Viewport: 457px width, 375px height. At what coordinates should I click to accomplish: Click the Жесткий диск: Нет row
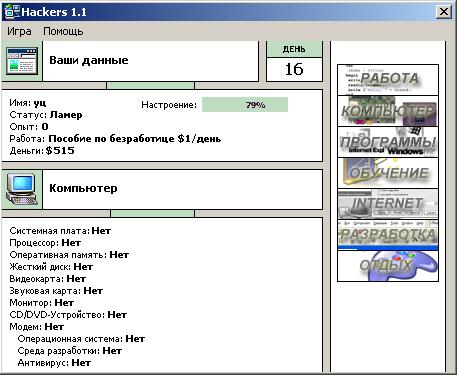(x=51, y=267)
